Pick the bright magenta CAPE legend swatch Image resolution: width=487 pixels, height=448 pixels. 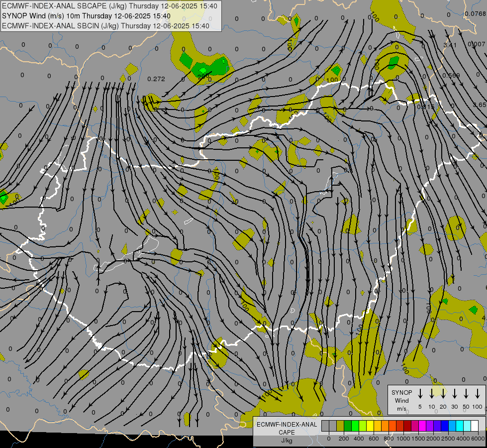(422, 426)
